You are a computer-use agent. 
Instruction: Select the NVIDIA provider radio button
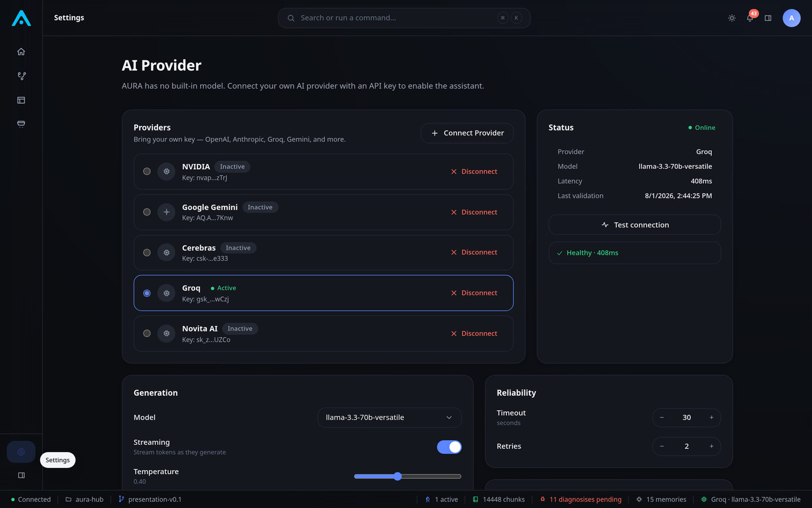(147, 172)
